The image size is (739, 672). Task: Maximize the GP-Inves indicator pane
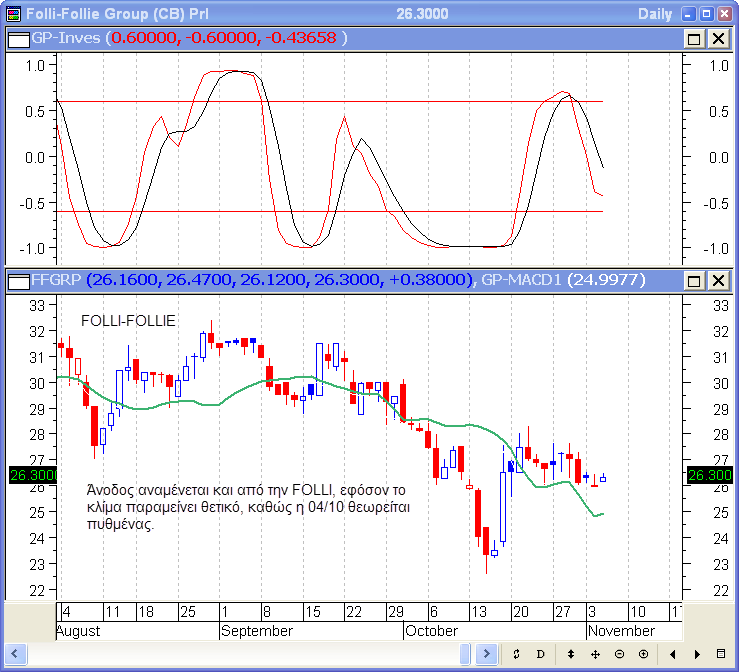pyautogui.click(x=695, y=38)
